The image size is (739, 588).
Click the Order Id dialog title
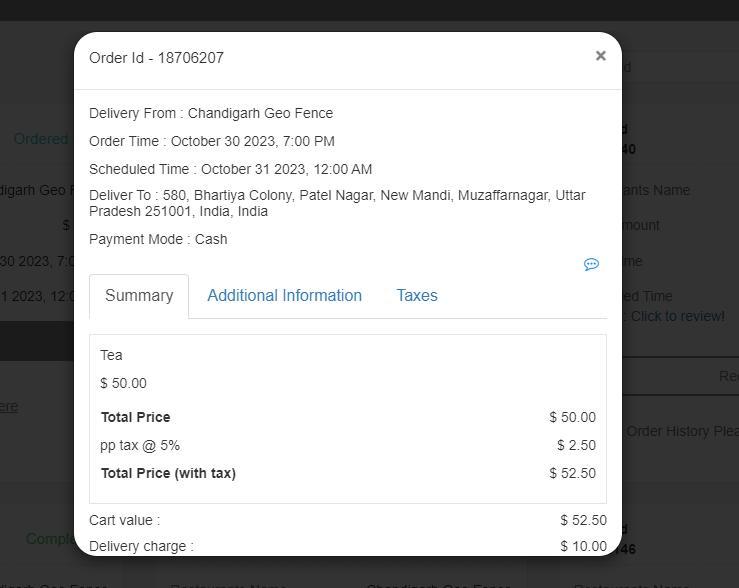pos(157,58)
